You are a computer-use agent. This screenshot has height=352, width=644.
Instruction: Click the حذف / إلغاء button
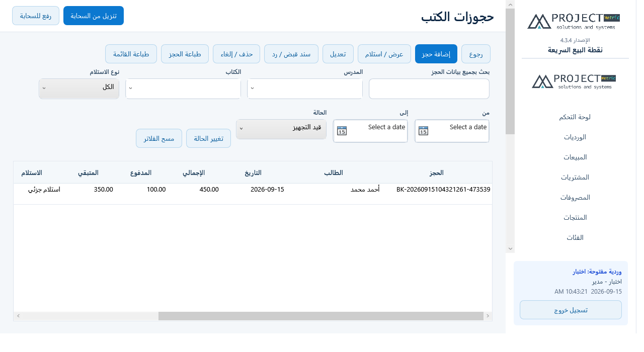point(236,54)
